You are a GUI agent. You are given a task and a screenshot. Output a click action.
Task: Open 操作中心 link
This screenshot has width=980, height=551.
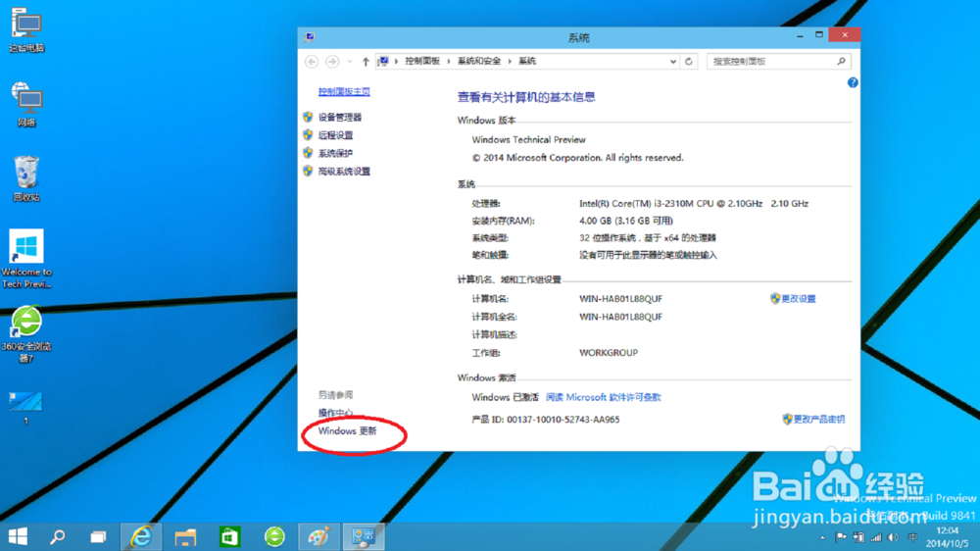[335, 413]
